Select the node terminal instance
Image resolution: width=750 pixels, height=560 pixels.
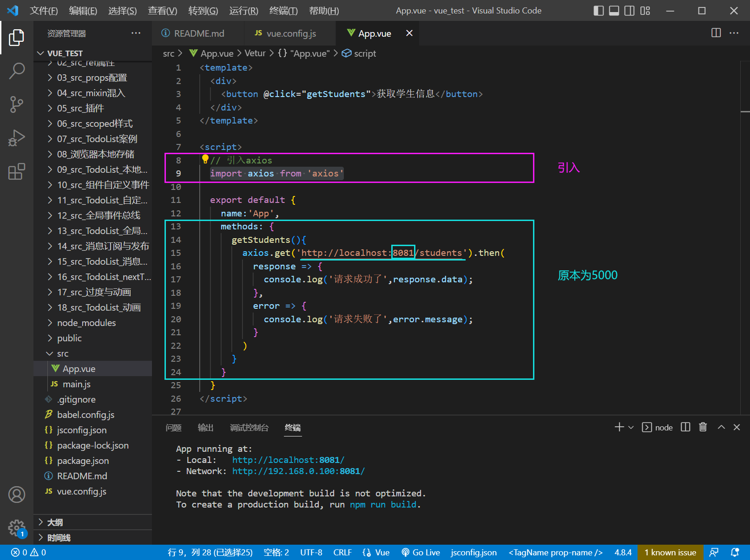tap(657, 427)
